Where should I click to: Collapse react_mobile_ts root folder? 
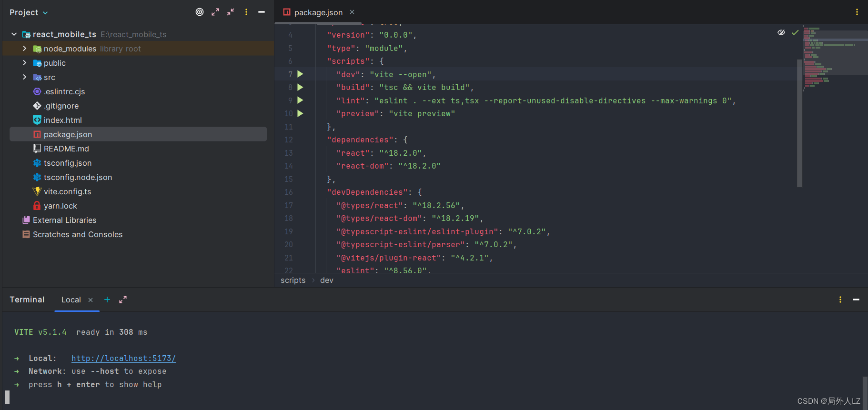[x=14, y=34]
